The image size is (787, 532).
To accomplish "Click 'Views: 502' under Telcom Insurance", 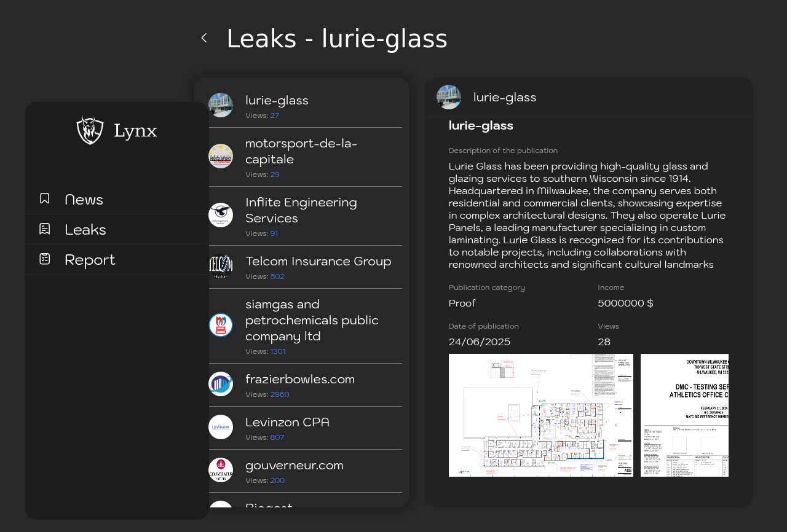I will tap(265, 276).
